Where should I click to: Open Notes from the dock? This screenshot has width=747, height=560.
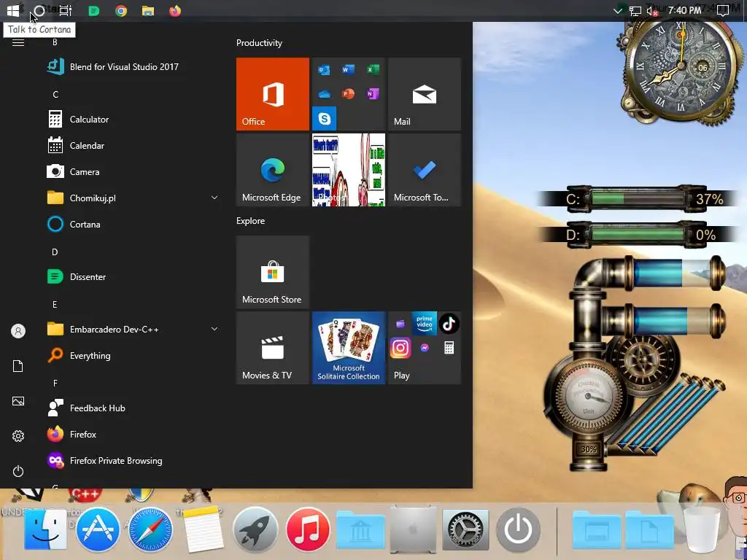point(203,529)
